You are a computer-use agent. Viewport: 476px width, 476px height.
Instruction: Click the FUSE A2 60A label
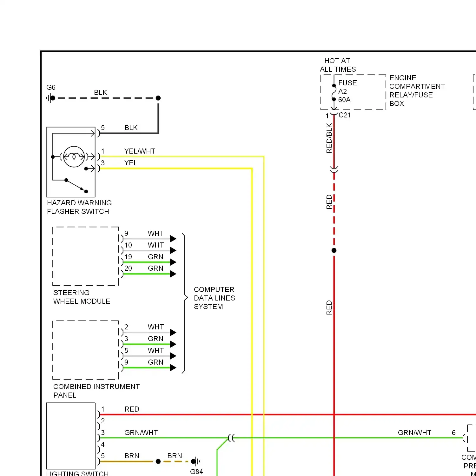(347, 91)
